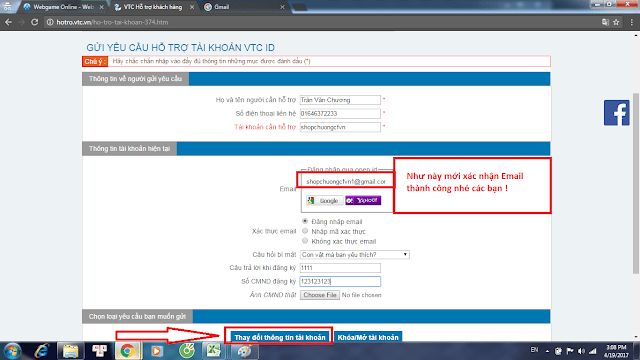This screenshot has height=360, width=640.
Task: Close the Webgame Online tab
Action: click(102, 7)
